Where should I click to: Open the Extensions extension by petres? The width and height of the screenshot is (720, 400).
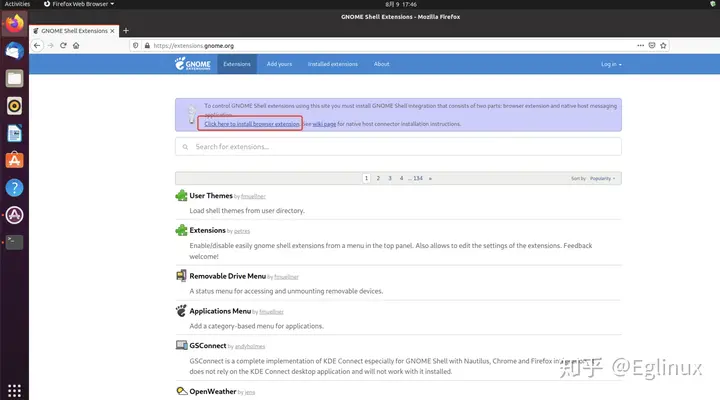click(207, 230)
